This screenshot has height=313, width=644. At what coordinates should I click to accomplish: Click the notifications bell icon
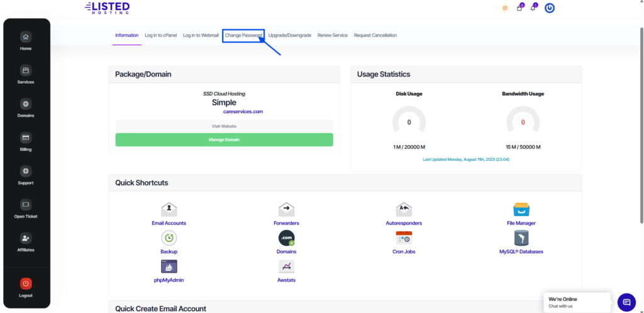534,8
